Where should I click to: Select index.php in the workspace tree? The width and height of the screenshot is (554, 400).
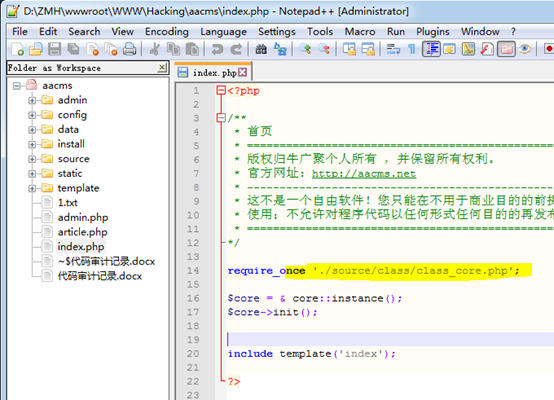pyautogui.click(x=81, y=247)
